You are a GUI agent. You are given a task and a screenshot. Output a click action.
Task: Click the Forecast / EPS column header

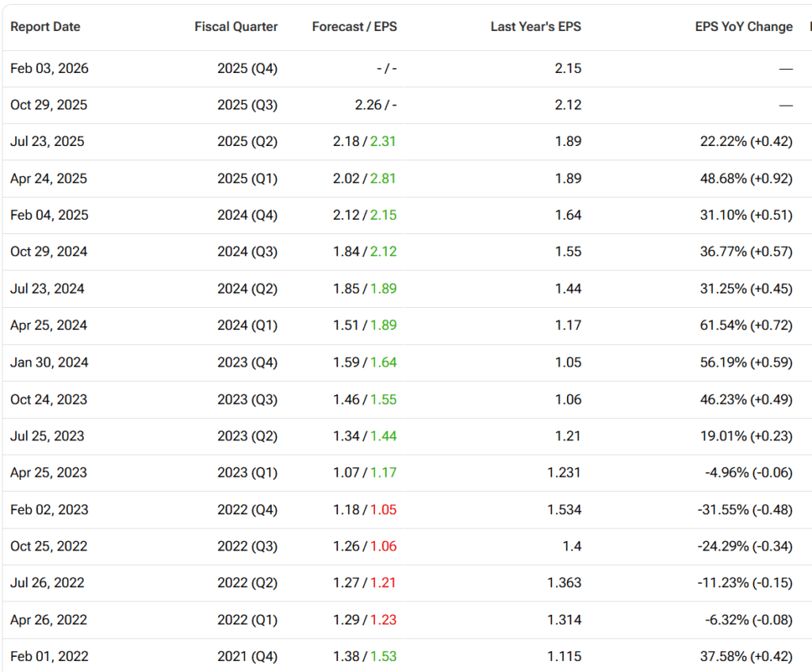click(354, 27)
